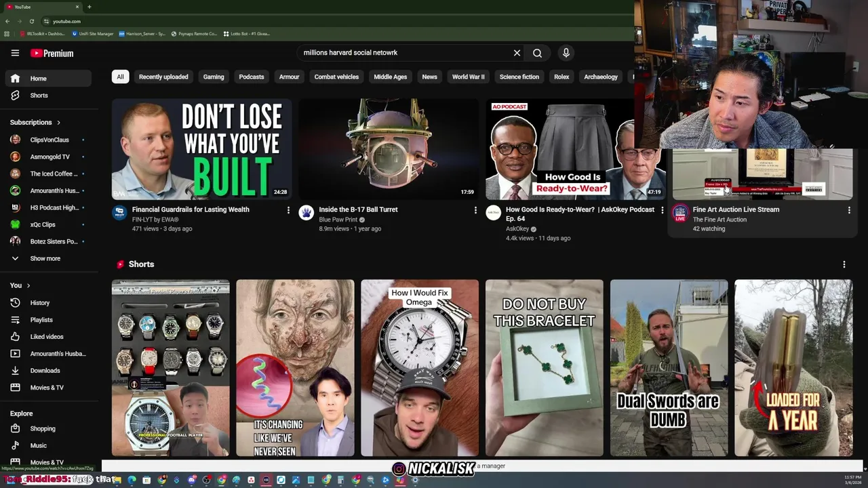
Task: Open AskOkey channel name link
Action: (x=517, y=229)
